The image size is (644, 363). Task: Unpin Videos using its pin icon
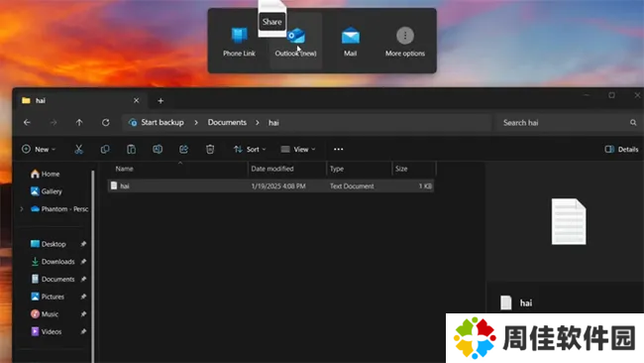(83, 331)
